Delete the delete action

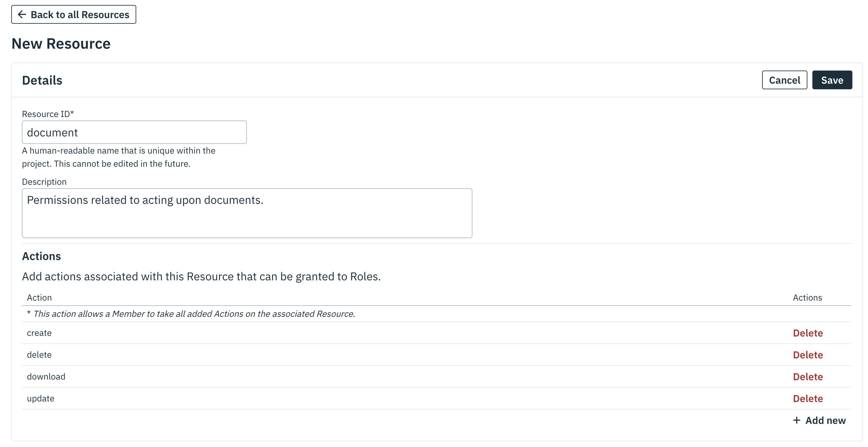pyautogui.click(x=808, y=355)
